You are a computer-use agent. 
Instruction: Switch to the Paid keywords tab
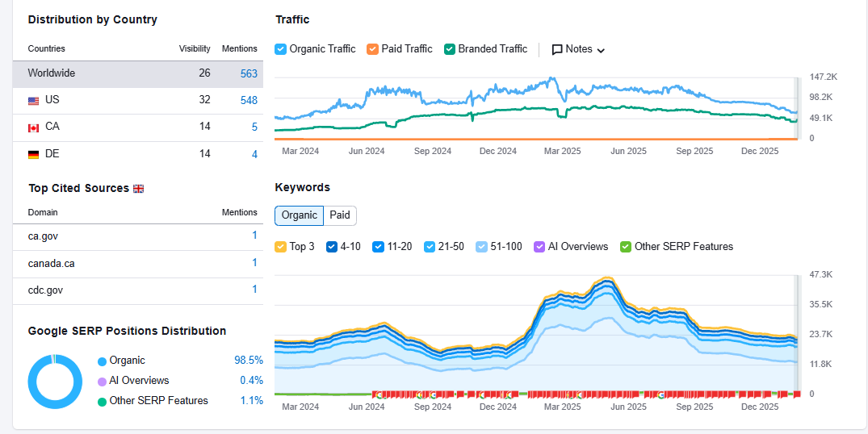pyautogui.click(x=340, y=215)
